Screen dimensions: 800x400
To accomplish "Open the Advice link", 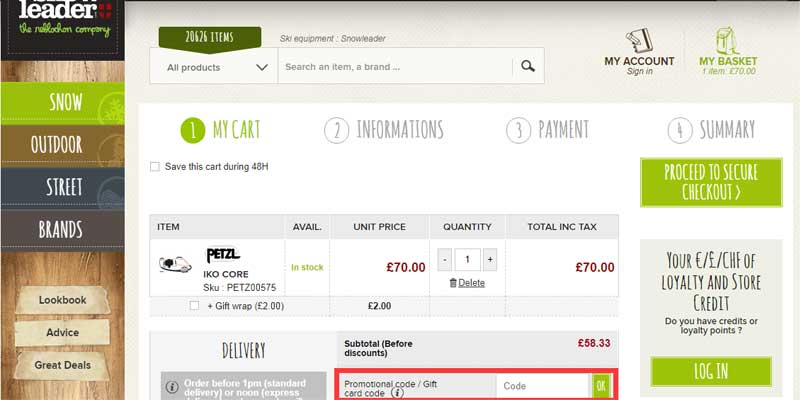I will [63, 333].
